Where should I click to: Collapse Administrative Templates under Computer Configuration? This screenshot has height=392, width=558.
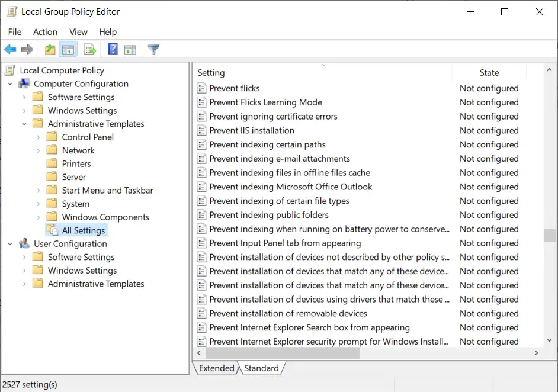tap(24, 124)
